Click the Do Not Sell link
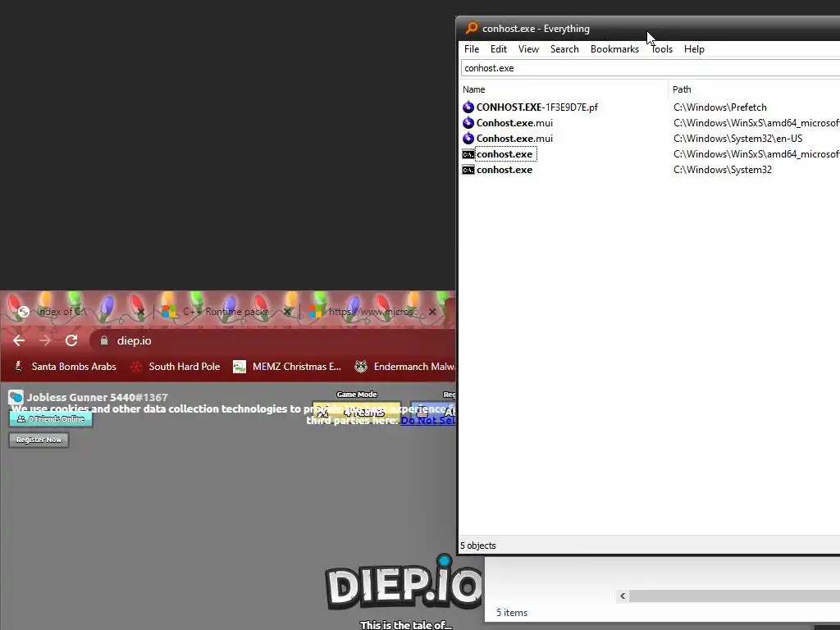 point(428,421)
